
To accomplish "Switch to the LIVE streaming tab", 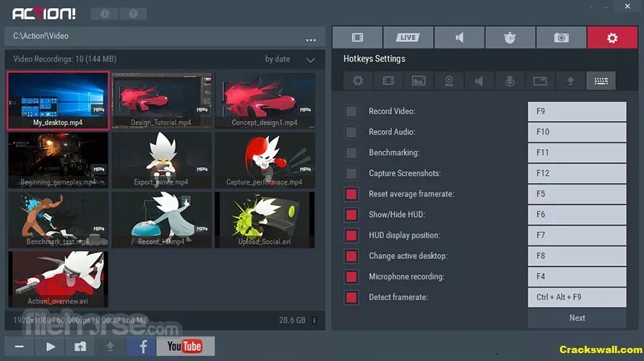I will [408, 38].
